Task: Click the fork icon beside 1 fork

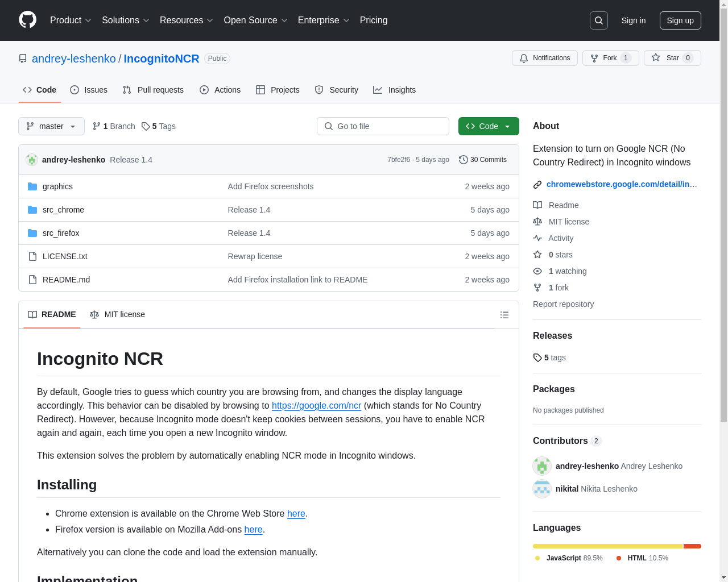Action: click(537, 288)
